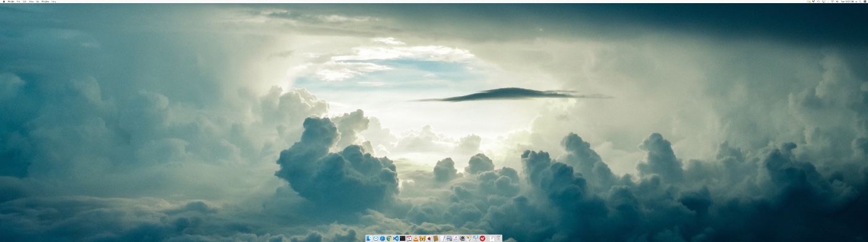
Task: Open Google Chrome from the dock
Action: point(389,238)
